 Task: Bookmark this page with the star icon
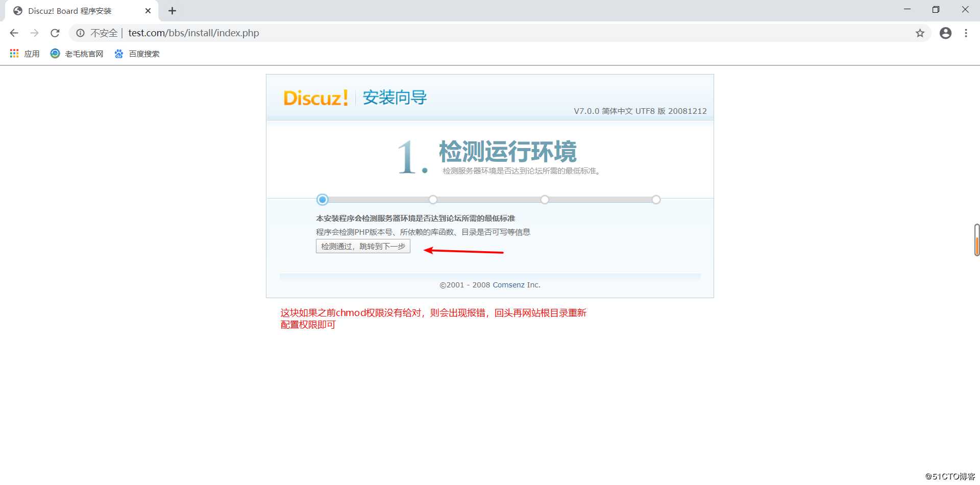coord(920,33)
